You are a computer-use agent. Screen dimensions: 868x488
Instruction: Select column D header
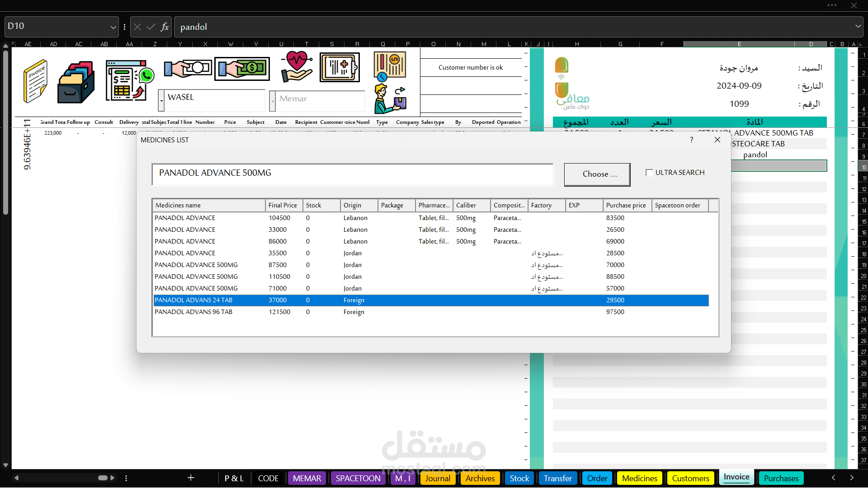click(x=811, y=44)
